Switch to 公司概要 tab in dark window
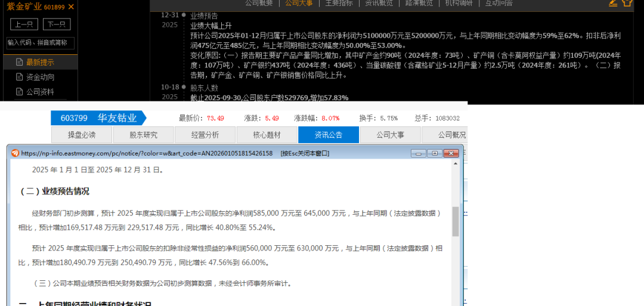Screen dimensions: 644x306 coord(259,4)
